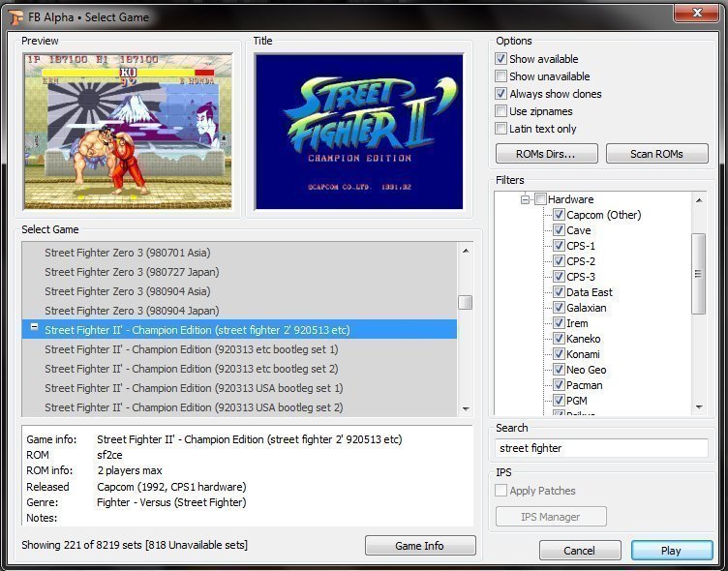Enable the Use zipnames checkbox
The height and width of the screenshot is (571, 728).
pyautogui.click(x=500, y=111)
